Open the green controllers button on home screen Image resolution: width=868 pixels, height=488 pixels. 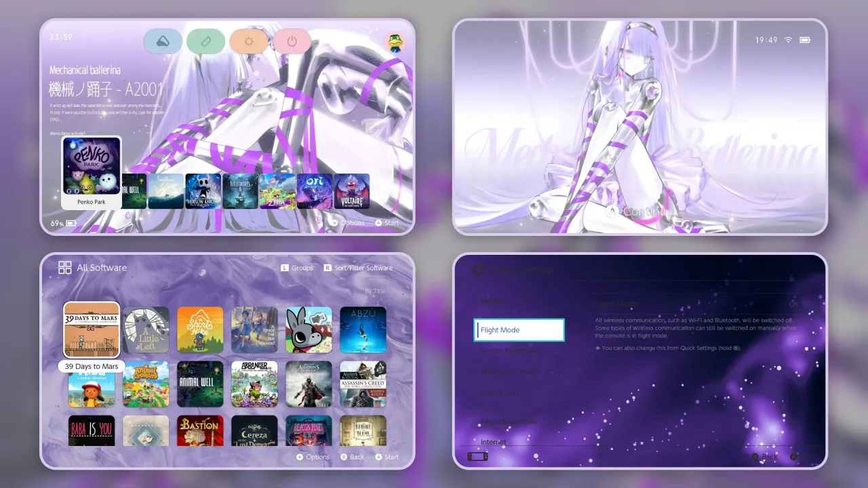click(206, 41)
